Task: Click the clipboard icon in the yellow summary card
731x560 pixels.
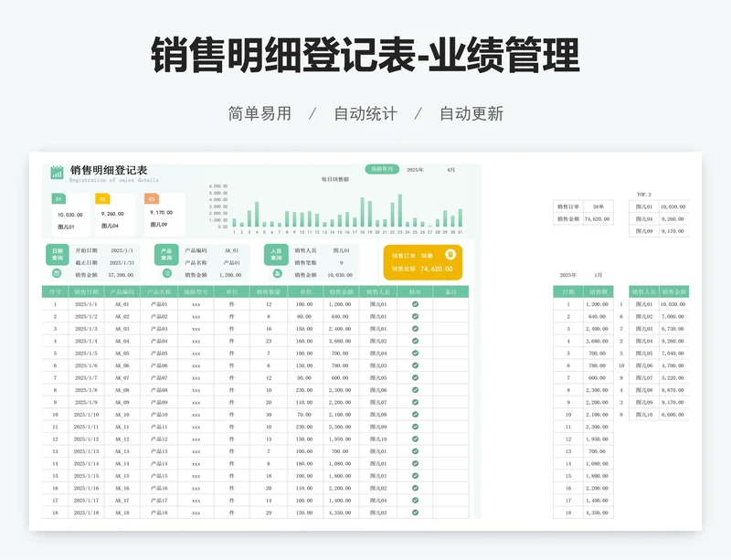Action: (450, 254)
